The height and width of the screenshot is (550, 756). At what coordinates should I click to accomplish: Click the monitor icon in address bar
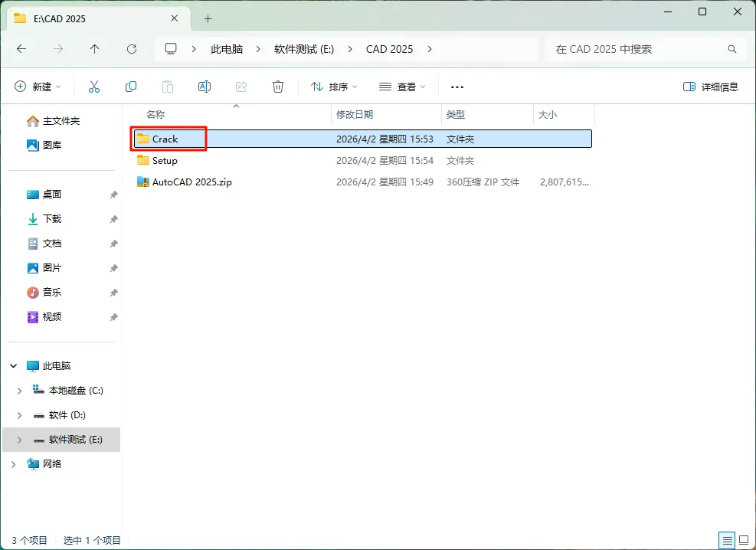pyautogui.click(x=171, y=49)
